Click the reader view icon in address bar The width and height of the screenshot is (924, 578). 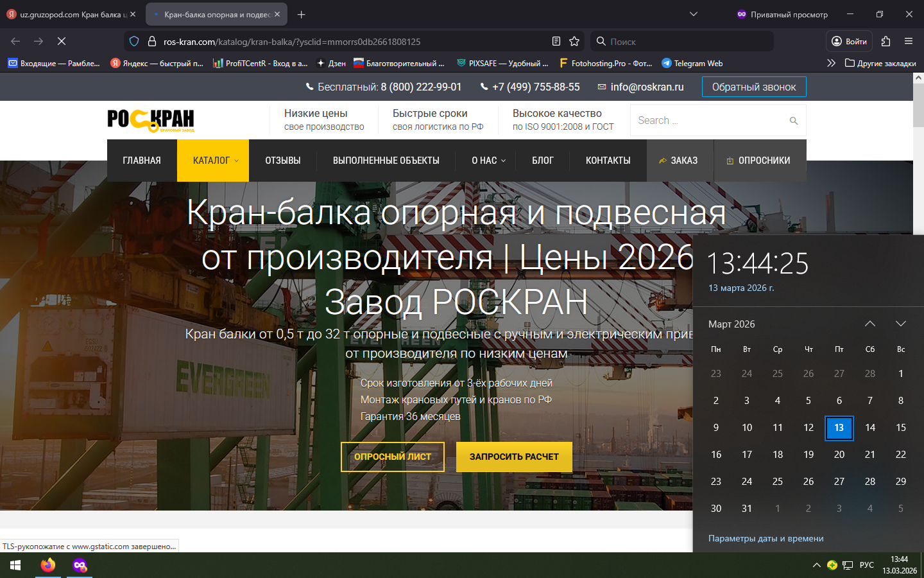coord(556,41)
